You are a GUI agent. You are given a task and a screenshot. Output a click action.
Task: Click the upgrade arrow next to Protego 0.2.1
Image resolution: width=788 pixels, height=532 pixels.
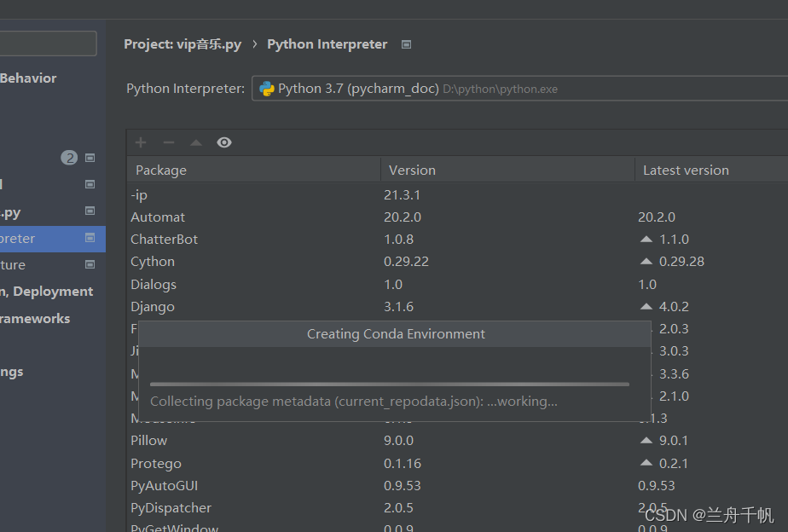[x=646, y=463]
